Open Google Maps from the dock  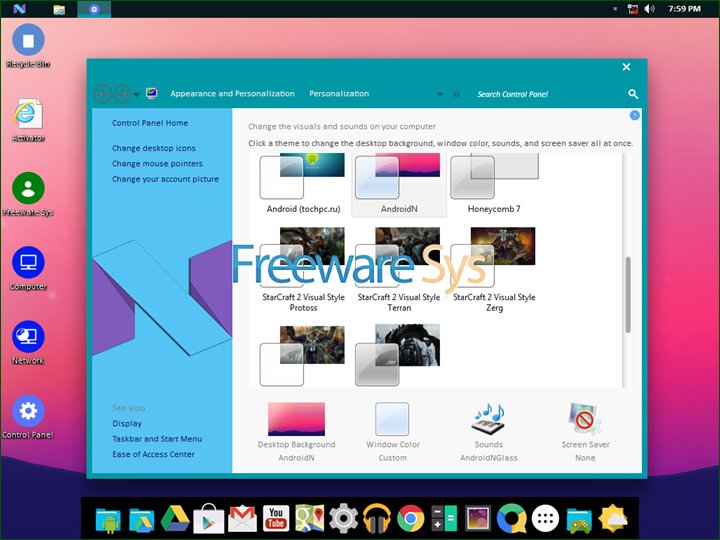pyautogui.click(x=309, y=518)
